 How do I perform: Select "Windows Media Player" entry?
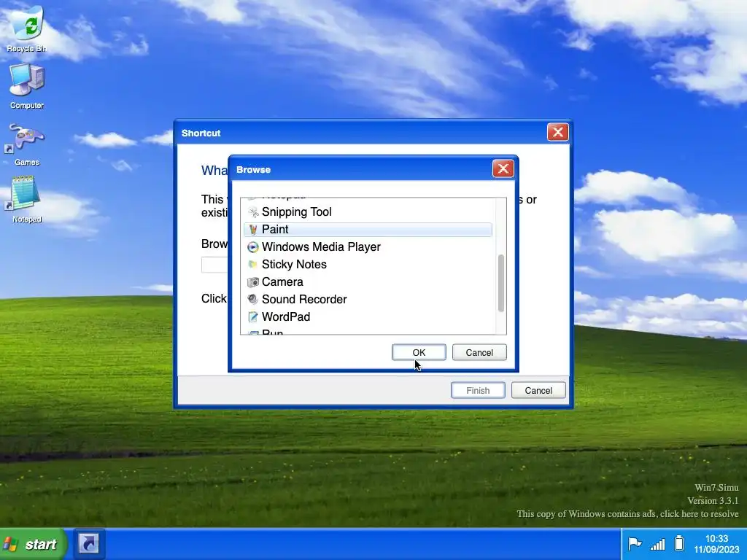click(x=368, y=247)
